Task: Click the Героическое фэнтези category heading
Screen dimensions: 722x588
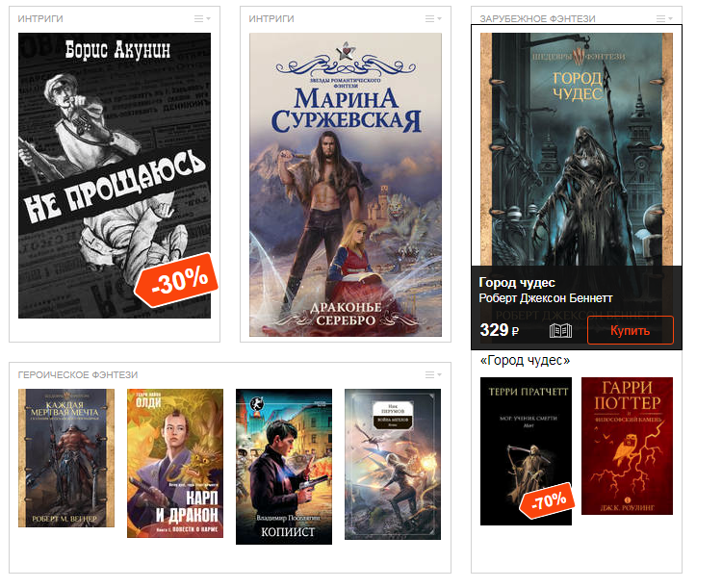Action: [78, 374]
